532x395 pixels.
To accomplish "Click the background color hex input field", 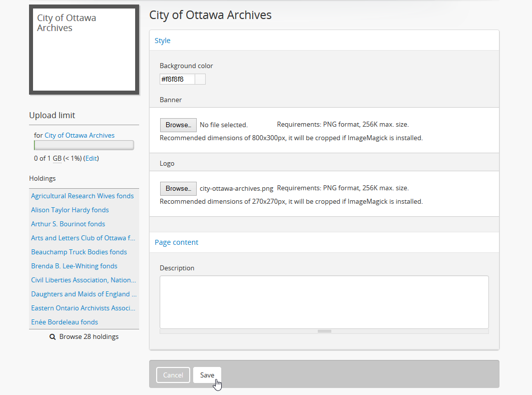I will click(x=177, y=79).
